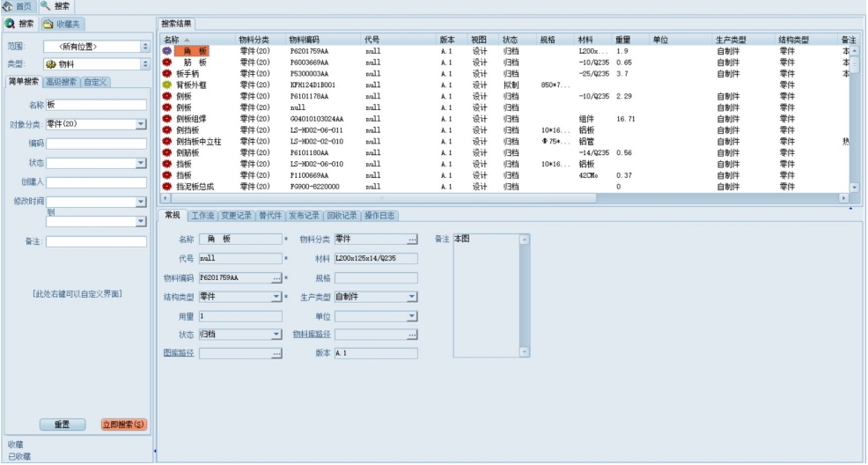Click the 首页 home icon tab
This screenshot has height=465, width=868.
[x=18, y=6]
